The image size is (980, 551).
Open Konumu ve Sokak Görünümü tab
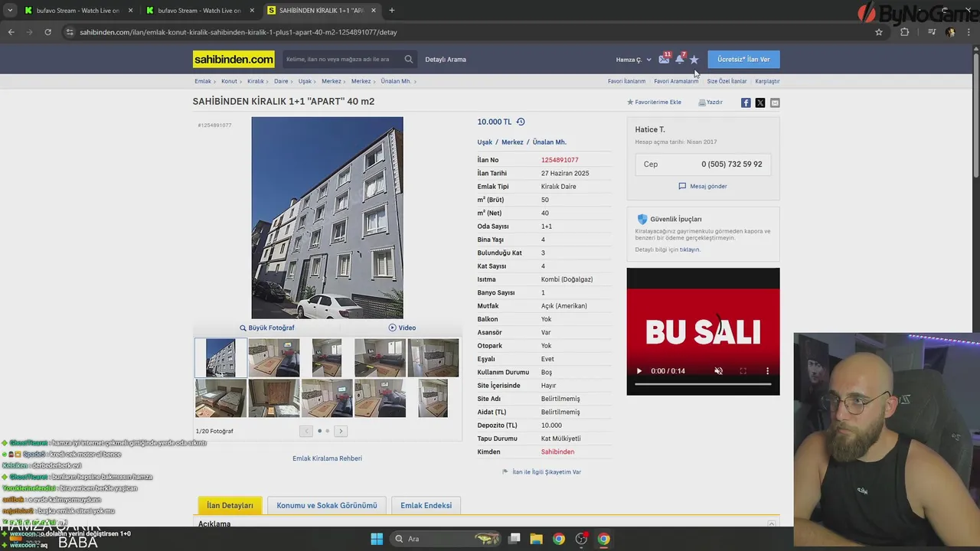tap(327, 505)
